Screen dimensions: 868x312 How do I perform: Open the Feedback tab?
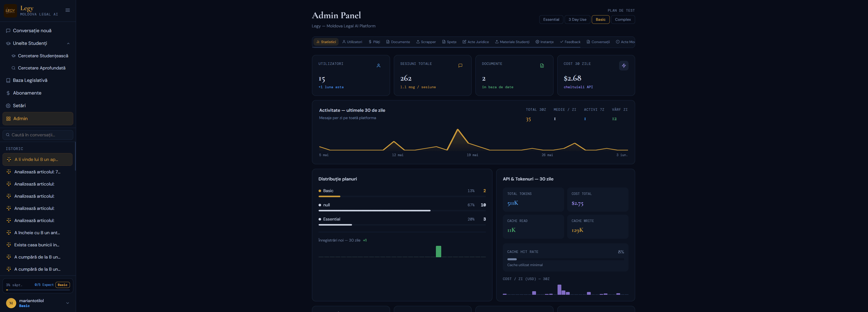coord(570,42)
